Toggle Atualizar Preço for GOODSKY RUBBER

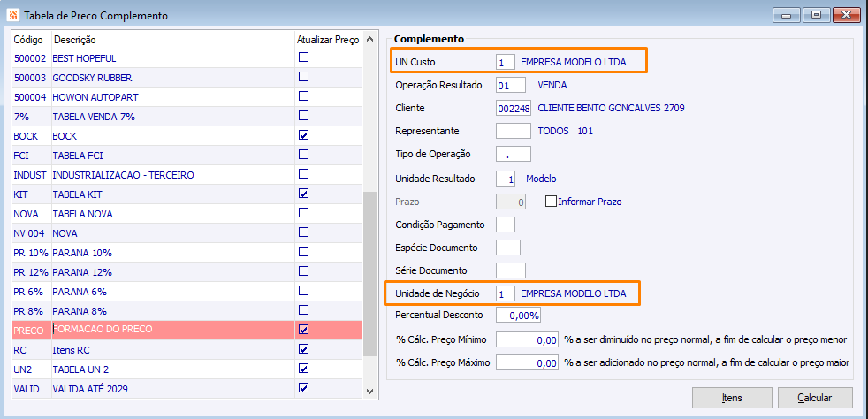coord(303,76)
